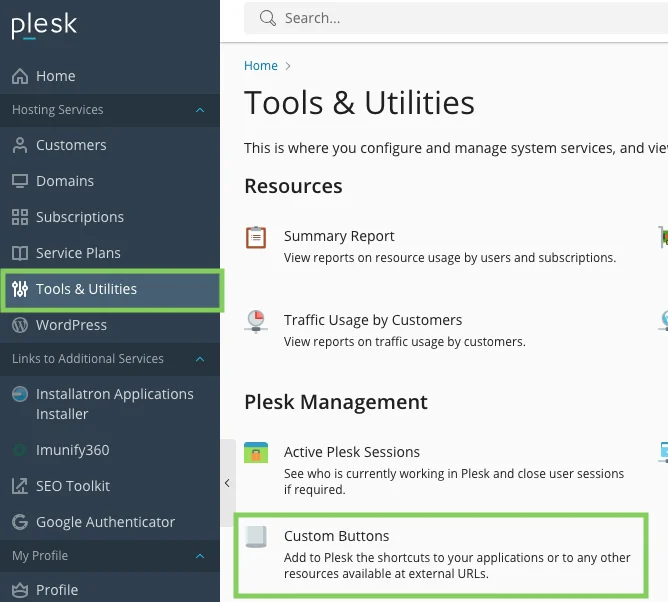
Task: Collapse the Hosting Services section
Action: point(200,110)
